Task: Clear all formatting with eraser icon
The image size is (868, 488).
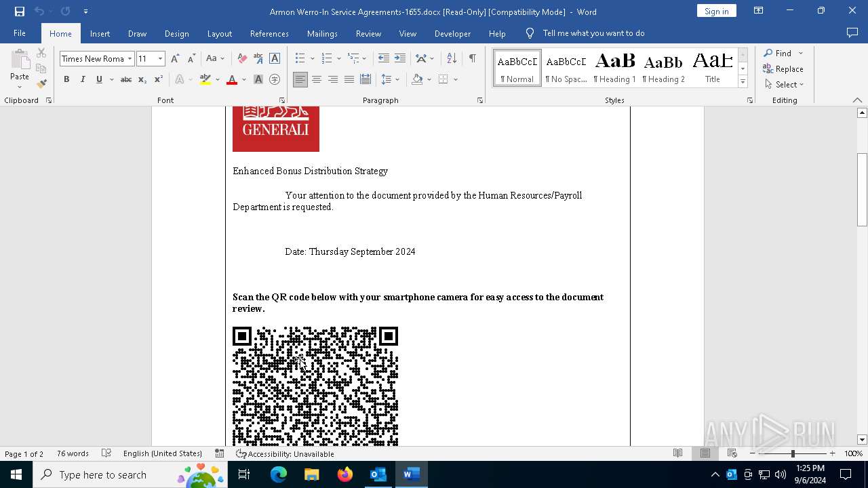Action: click(x=242, y=59)
